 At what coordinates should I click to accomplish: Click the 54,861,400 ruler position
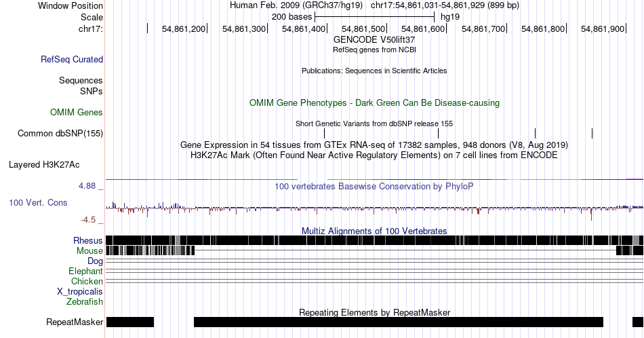(x=304, y=29)
